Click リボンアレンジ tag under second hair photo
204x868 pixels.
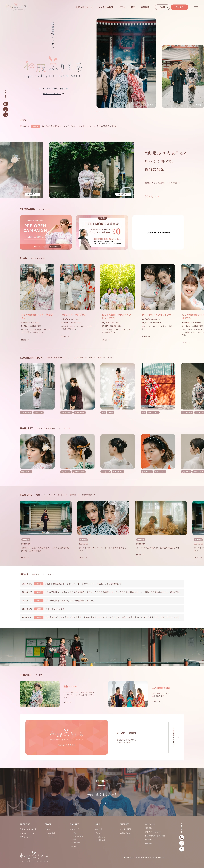click(79, 472)
